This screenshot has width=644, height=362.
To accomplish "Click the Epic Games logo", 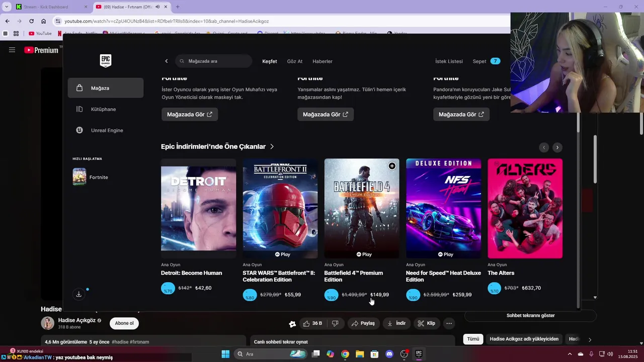I will [106, 61].
